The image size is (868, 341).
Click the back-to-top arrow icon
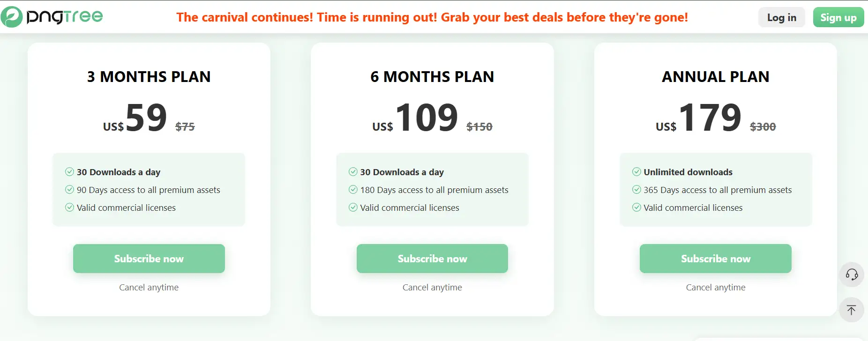click(x=852, y=310)
